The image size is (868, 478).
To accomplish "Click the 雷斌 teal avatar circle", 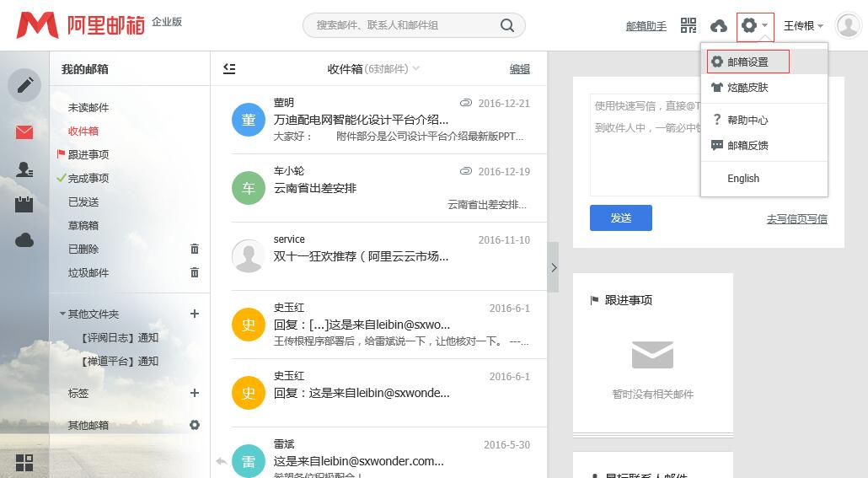I will [249, 461].
